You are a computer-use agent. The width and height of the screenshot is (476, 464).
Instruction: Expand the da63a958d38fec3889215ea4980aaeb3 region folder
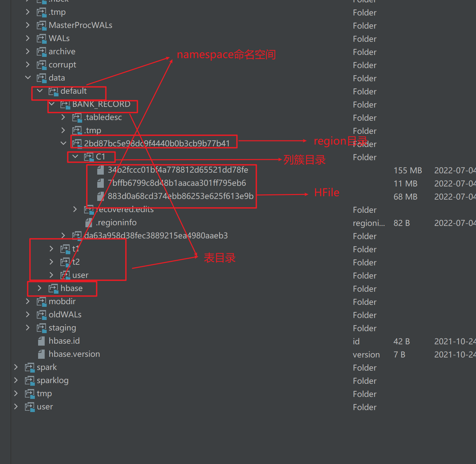tap(63, 235)
